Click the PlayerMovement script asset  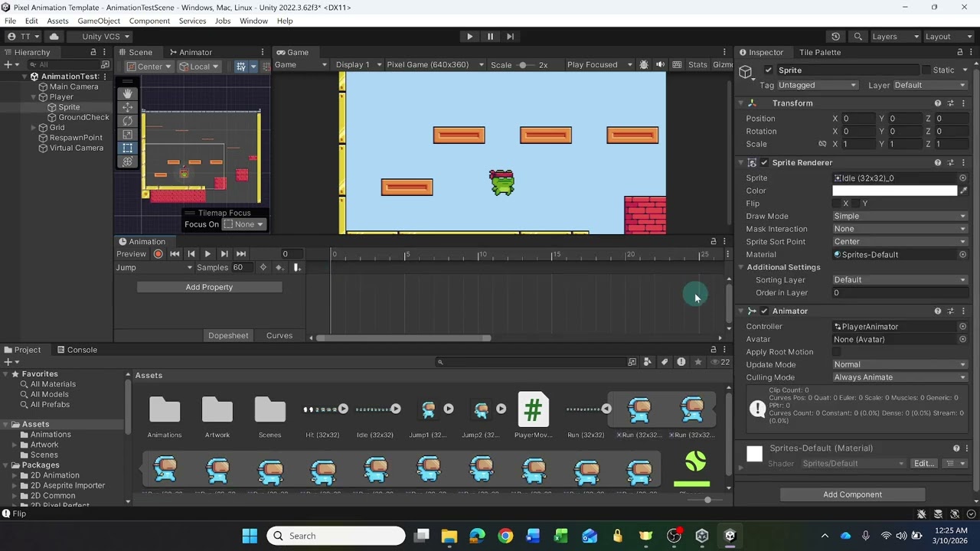point(533,416)
